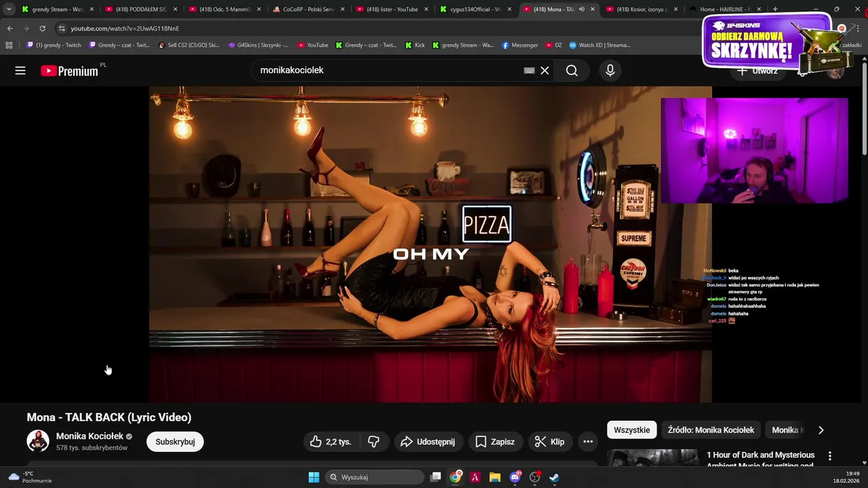Open the Windows Start menu
Image resolution: width=868 pixels, height=488 pixels.
[x=314, y=477]
